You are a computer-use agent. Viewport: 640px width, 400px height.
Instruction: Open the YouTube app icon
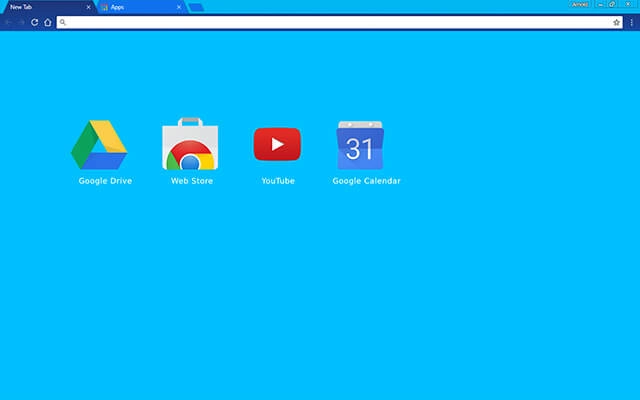coord(278,144)
